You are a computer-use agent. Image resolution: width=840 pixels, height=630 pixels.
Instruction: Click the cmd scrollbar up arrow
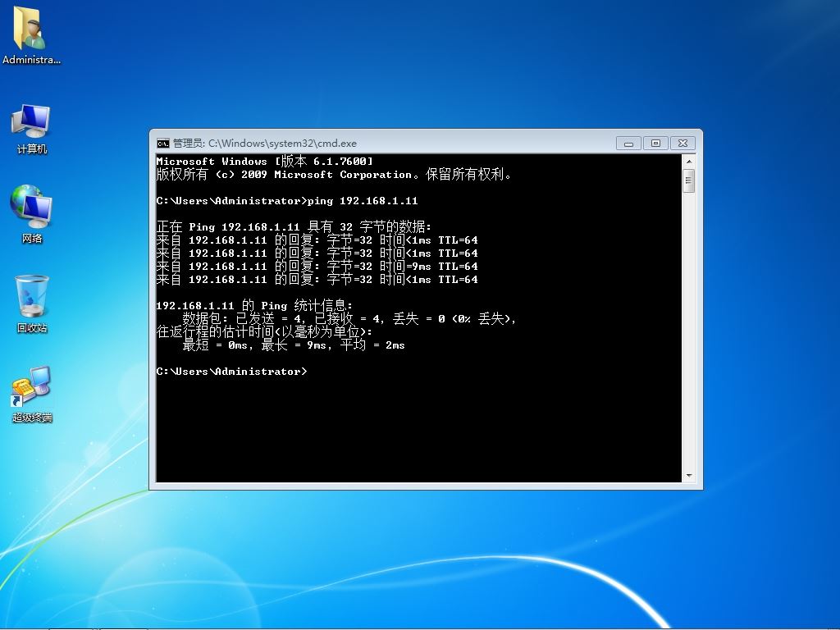[689, 162]
